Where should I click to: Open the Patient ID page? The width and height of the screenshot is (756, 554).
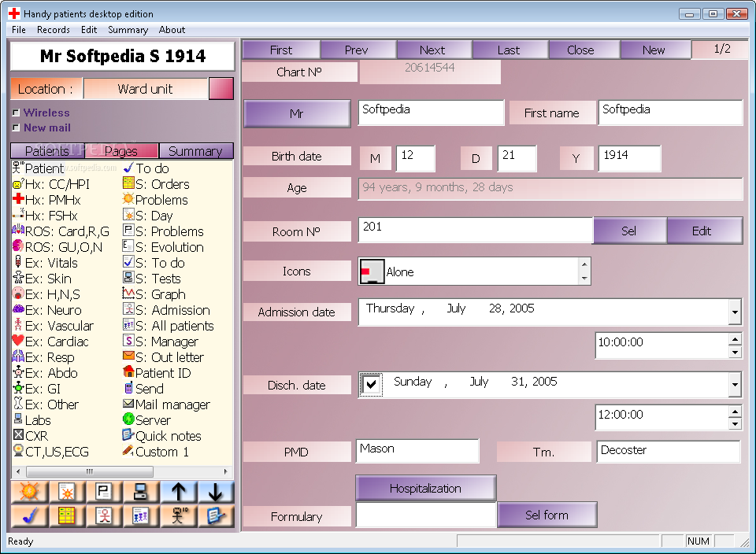157,373
